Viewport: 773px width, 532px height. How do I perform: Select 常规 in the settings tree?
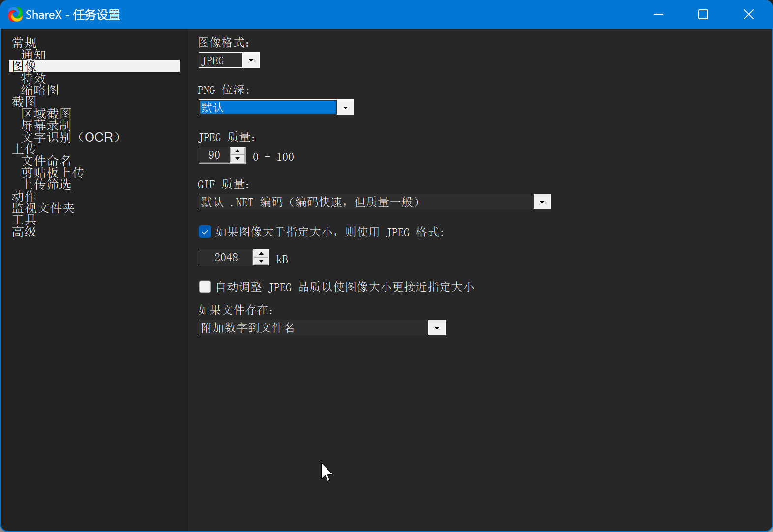coord(24,43)
